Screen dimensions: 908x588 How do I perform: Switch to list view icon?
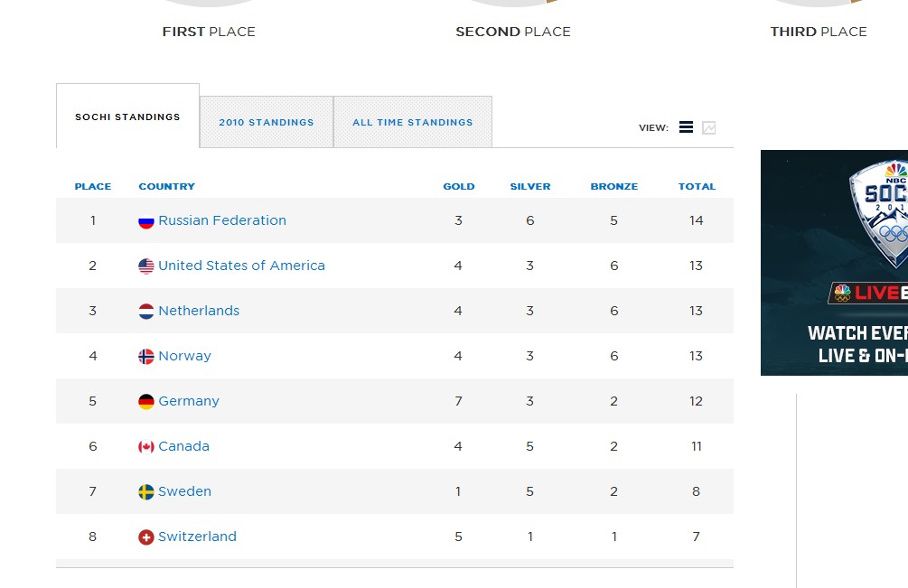(x=686, y=127)
